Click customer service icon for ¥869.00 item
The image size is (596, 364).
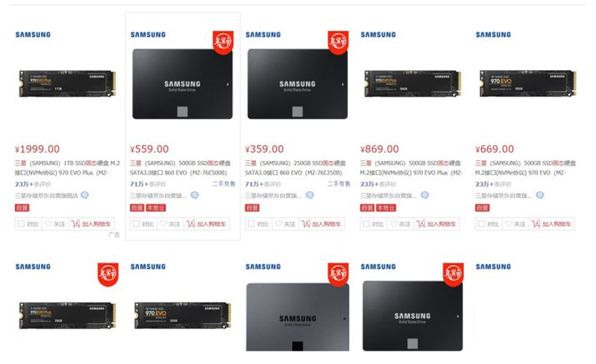click(425, 195)
